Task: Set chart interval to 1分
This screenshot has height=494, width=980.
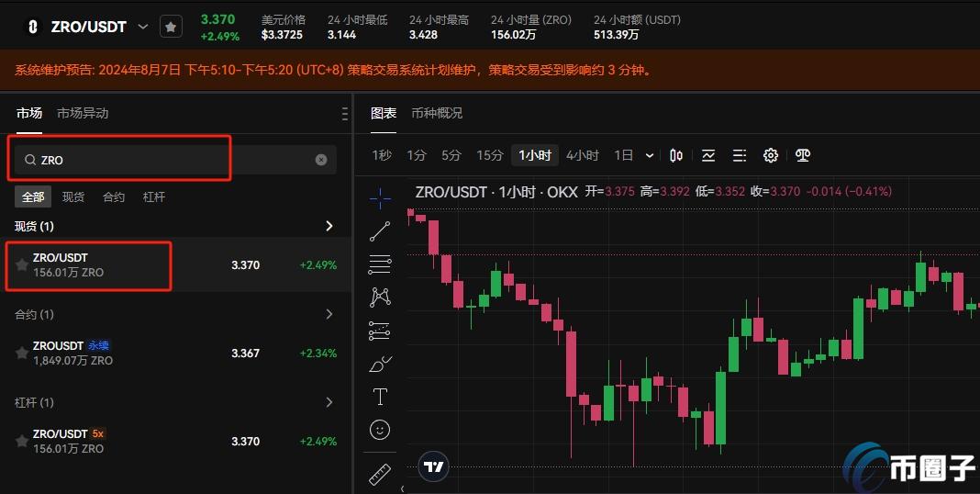Action: [417, 155]
